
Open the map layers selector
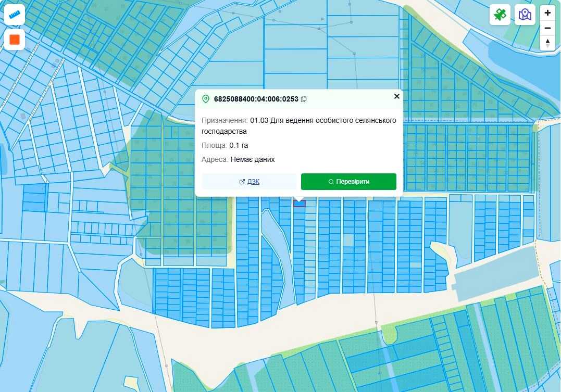tap(525, 15)
